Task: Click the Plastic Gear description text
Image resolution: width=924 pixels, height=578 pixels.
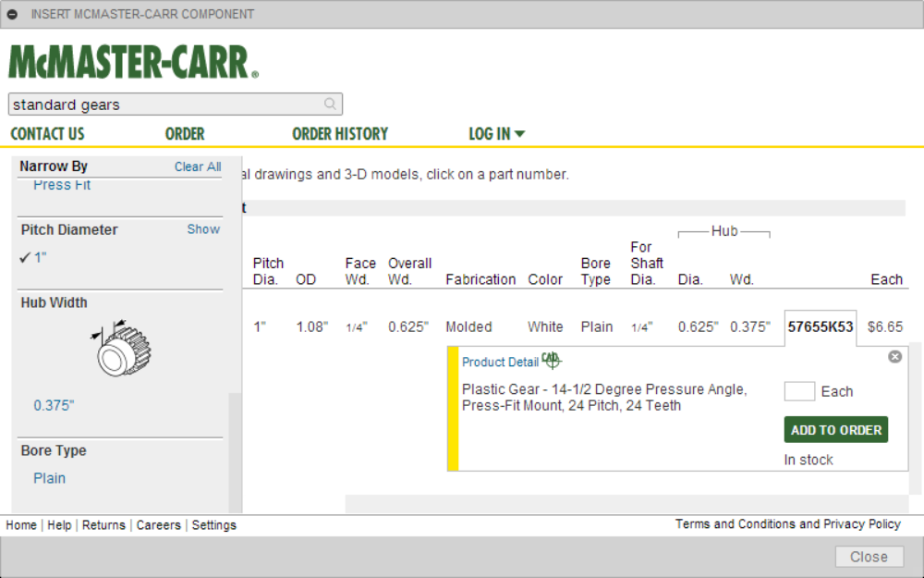Action: click(x=604, y=398)
